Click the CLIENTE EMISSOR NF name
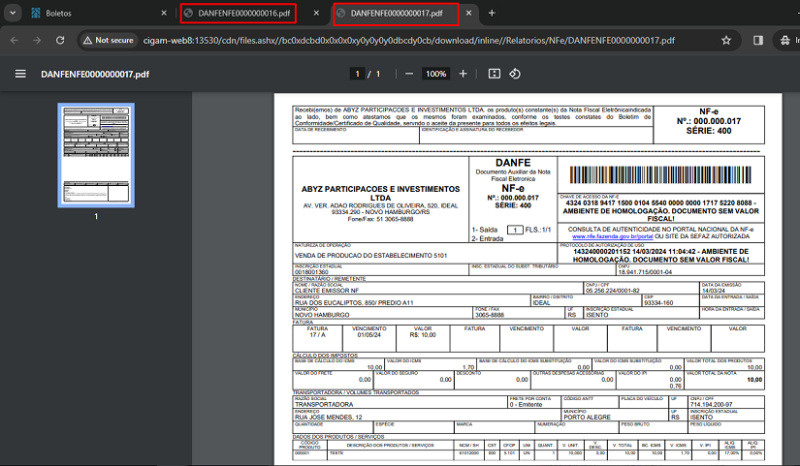Screen dimensions: 800x466 327,290
